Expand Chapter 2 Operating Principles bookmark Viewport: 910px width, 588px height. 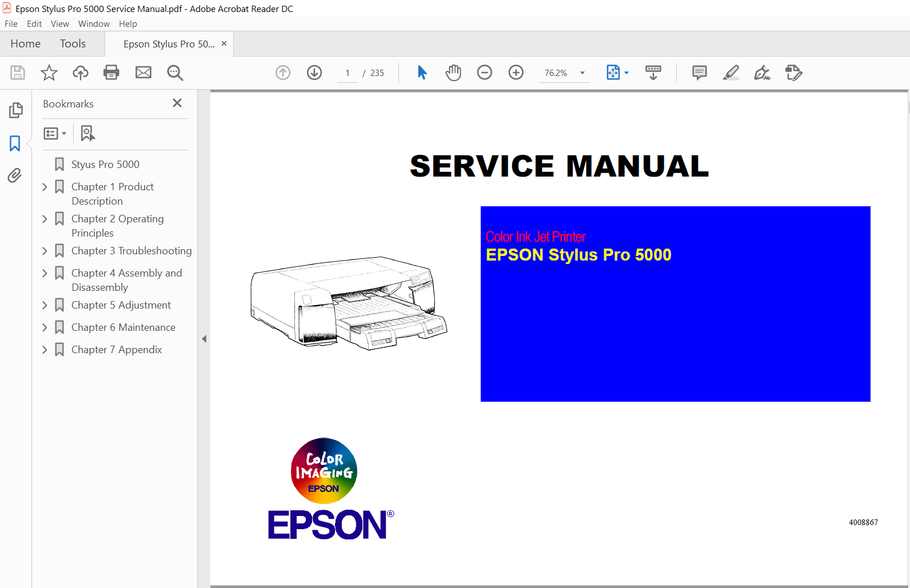pos(45,219)
